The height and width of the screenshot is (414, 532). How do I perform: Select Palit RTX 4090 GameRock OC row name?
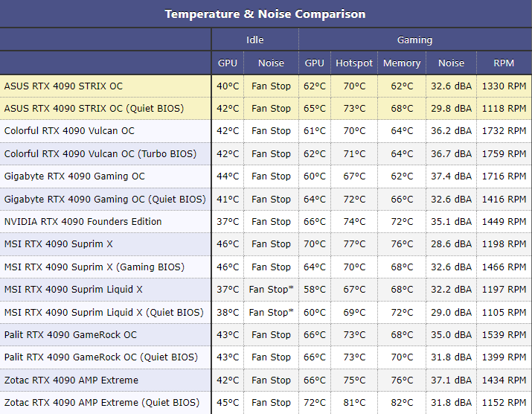(70, 334)
